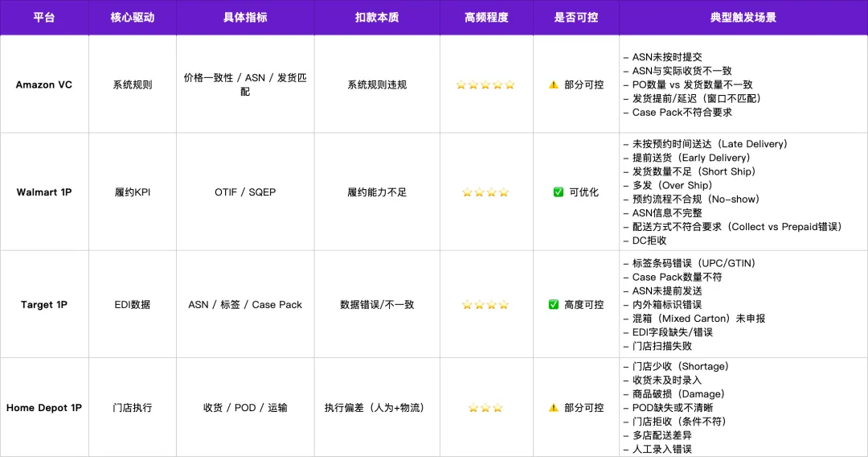Click the 部分可控 text in Amazon VC row
The width and height of the screenshot is (868, 457).
tap(583, 84)
